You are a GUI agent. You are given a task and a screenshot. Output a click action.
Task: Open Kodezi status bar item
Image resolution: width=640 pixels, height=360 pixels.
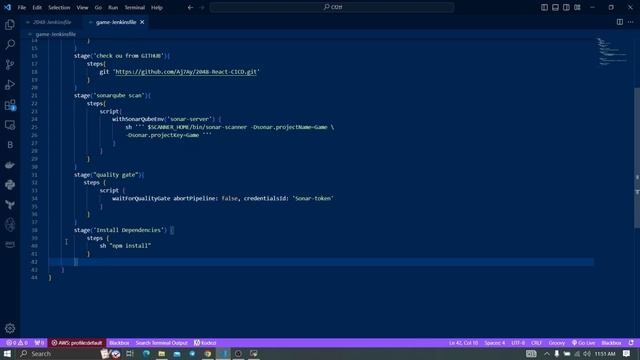click(205, 343)
